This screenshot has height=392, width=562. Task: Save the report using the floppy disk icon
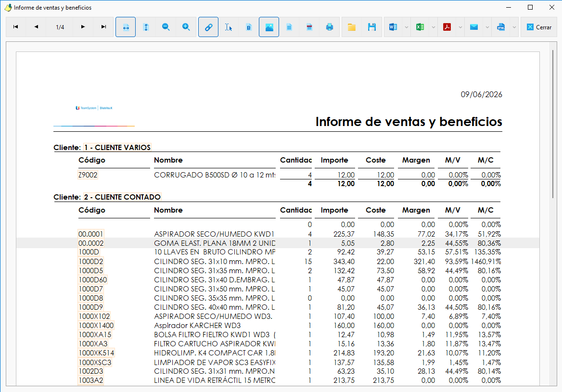(x=372, y=27)
